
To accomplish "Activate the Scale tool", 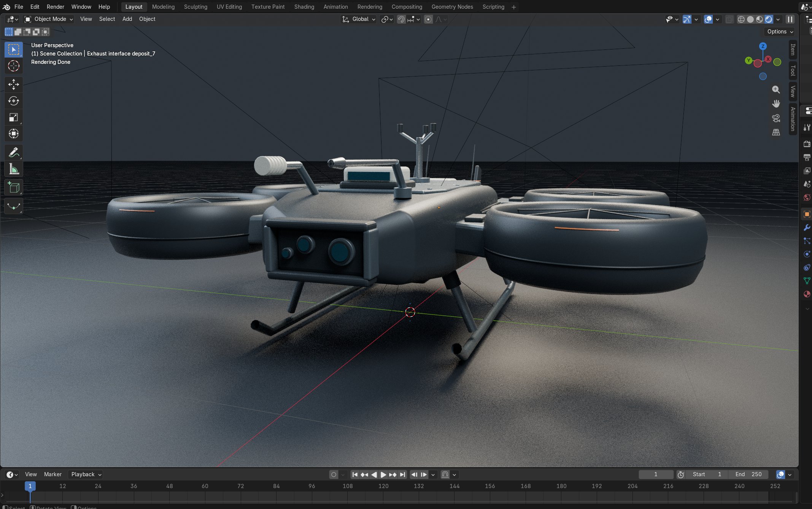I will pyautogui.click(x=14, y=117).
